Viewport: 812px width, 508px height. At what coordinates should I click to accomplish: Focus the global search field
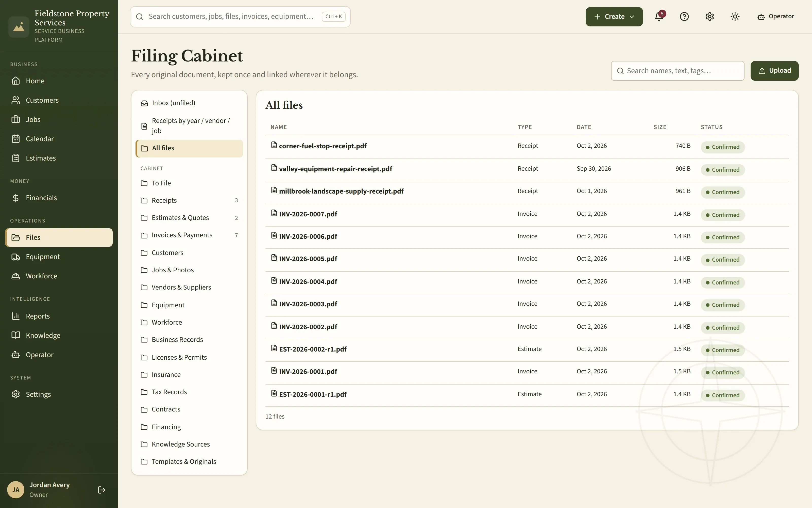tap(240, 17)
